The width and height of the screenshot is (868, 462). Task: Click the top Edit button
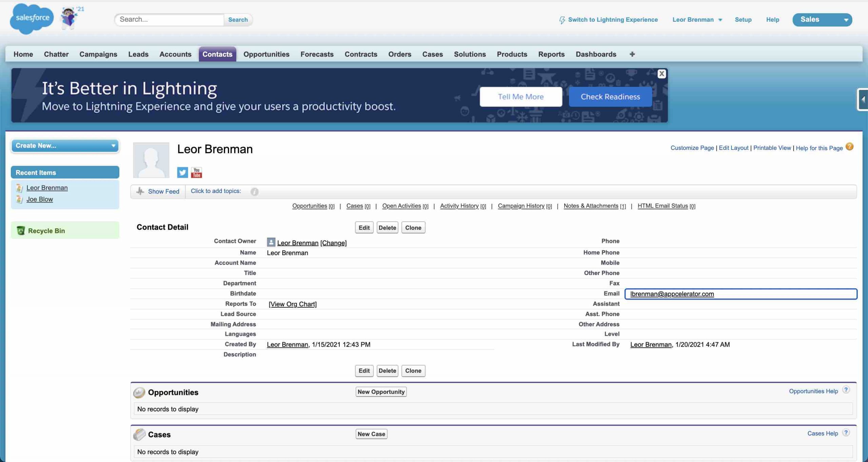[x=364, y=228]
